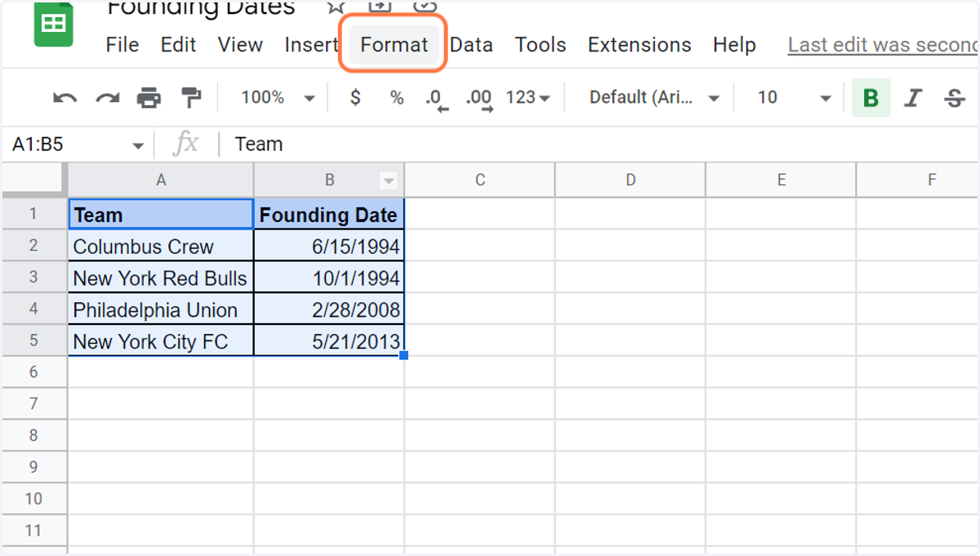980x556 pixels.
Task: Select row 3 header
Action: tap(33, 278)
